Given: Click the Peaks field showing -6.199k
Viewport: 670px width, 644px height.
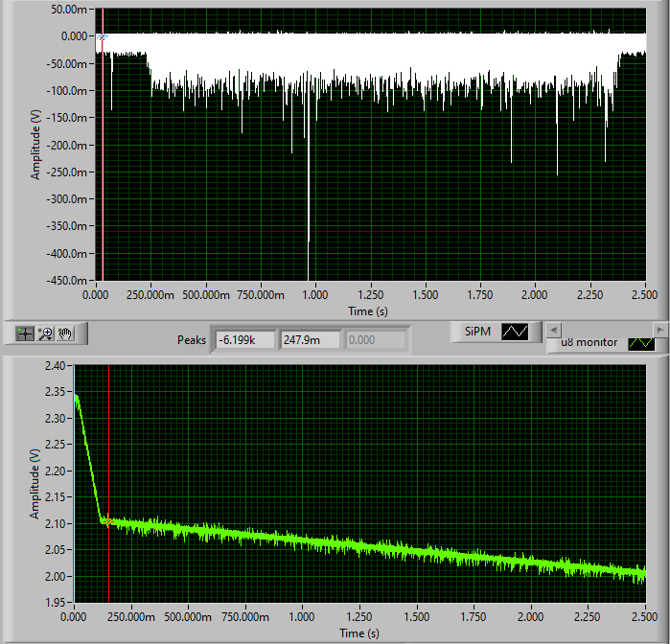Looking at the screenshot, I should (x=244, y=340).
